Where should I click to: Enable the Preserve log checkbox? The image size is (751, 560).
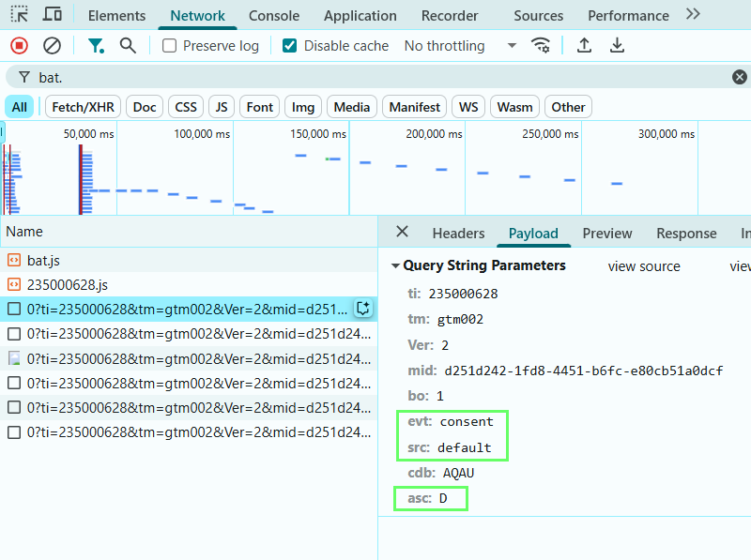169,46
